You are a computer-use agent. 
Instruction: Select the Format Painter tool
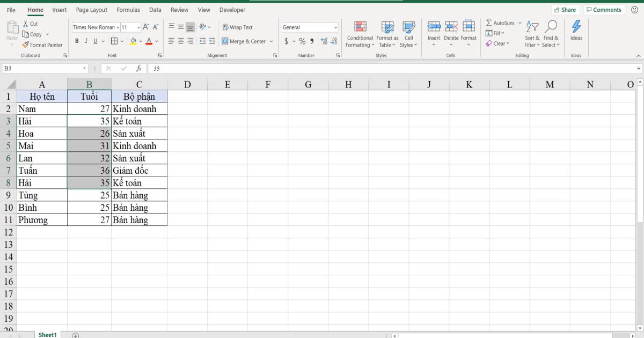click(43, 45)
